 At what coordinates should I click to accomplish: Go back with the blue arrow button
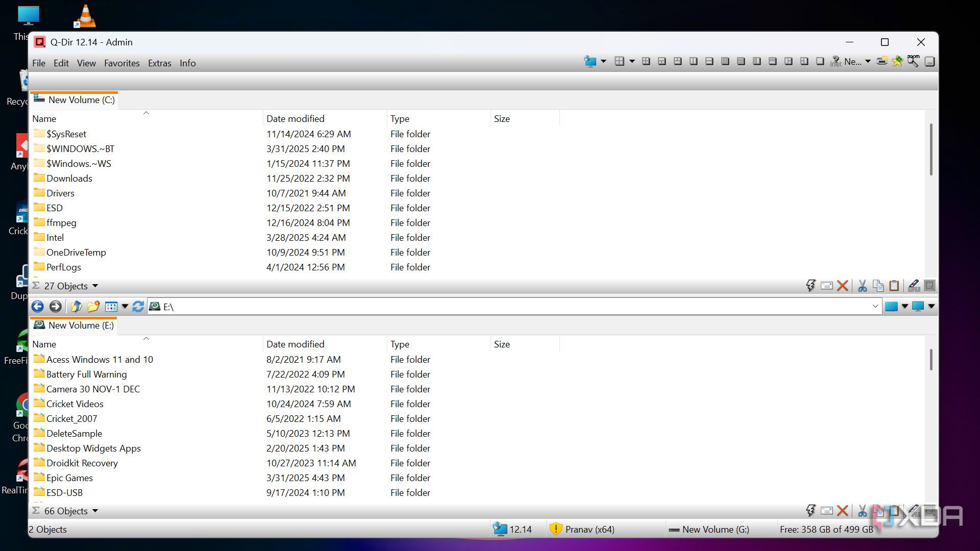37,306
